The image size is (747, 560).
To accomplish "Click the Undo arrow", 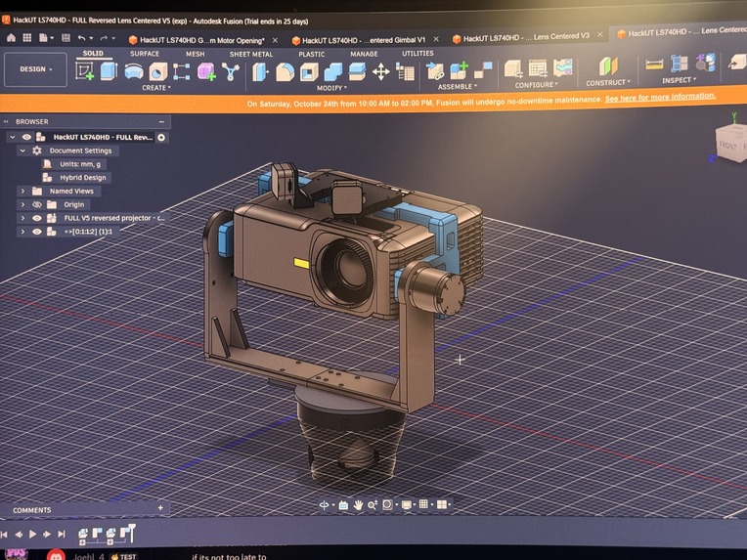I will [82, 38].
